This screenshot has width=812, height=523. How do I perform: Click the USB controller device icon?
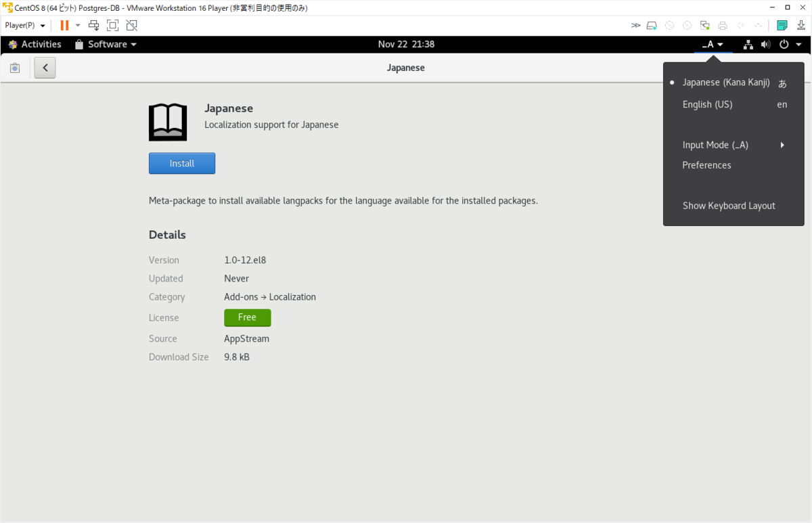[x=758, y=25]
